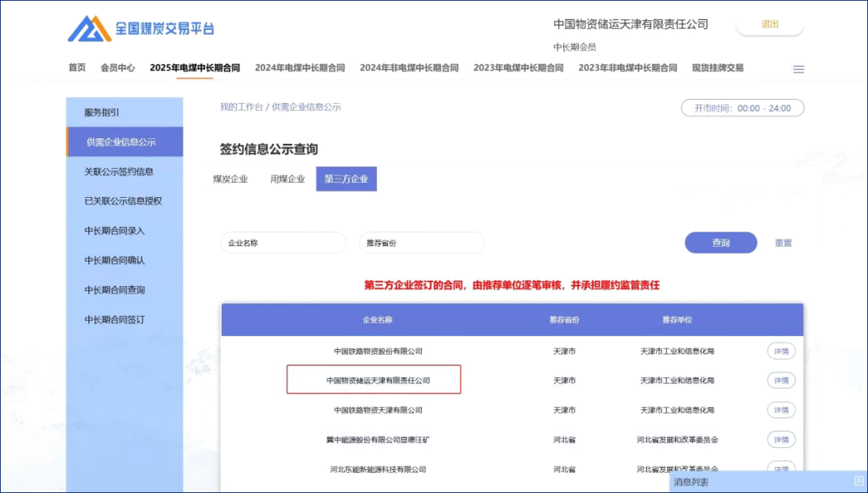Select 中长期合同录入 in the sidebar
Viewport: 868px width, 493px height.
click(x=114, y=231)
